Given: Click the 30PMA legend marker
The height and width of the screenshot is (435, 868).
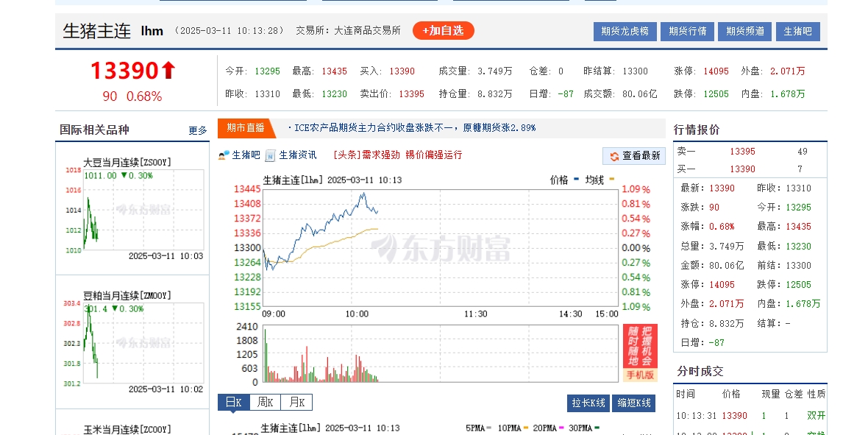Looking at the screenshot, I should [x=597, y=428].
